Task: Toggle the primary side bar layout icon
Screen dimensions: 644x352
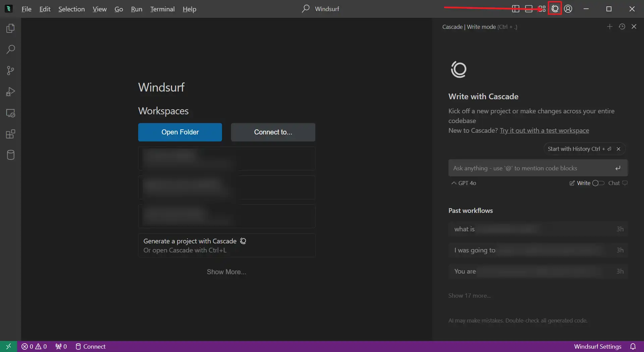Action: (516, 9)
